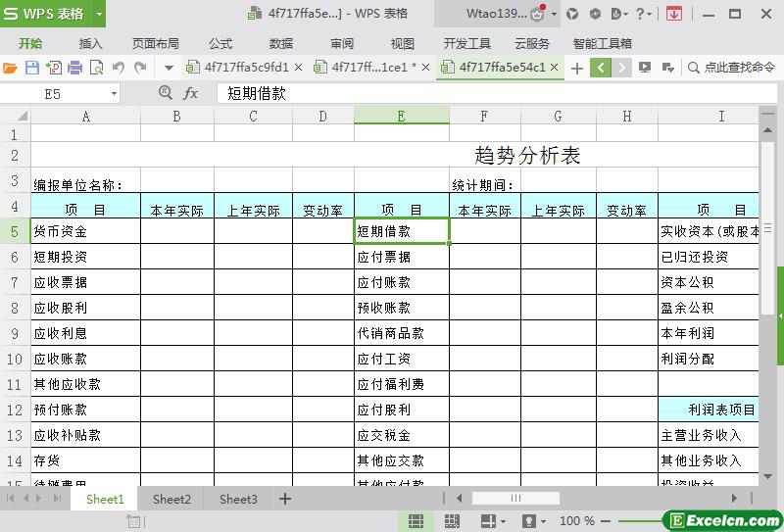The width and height of the screenshot is (784, 532).
Task: Open the folder icon in quick toolbar
Action: [10, 68]
